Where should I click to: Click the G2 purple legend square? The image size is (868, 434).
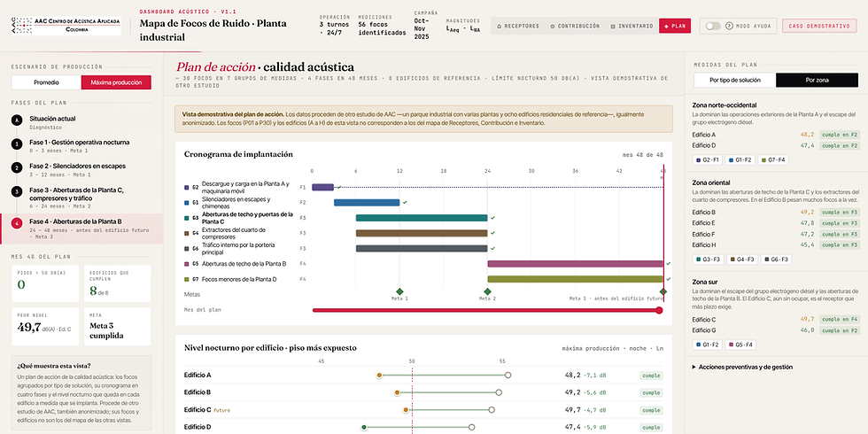point(187,187)
